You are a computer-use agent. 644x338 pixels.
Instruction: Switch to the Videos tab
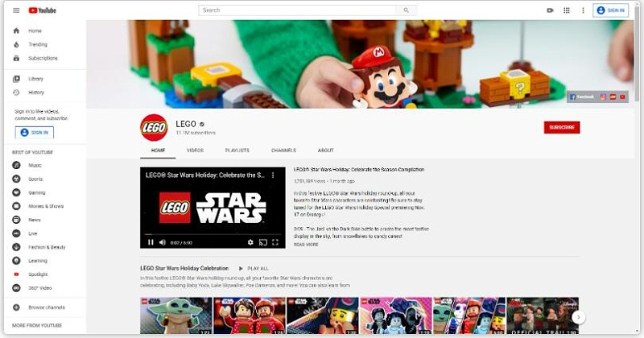[195, 150]
